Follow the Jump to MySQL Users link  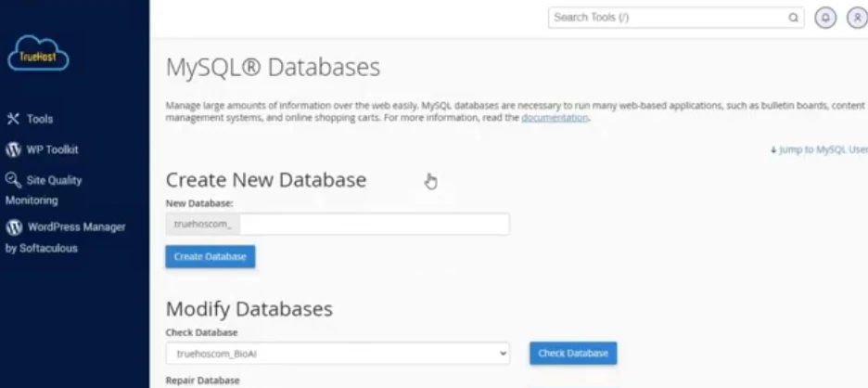pos(819,149)
